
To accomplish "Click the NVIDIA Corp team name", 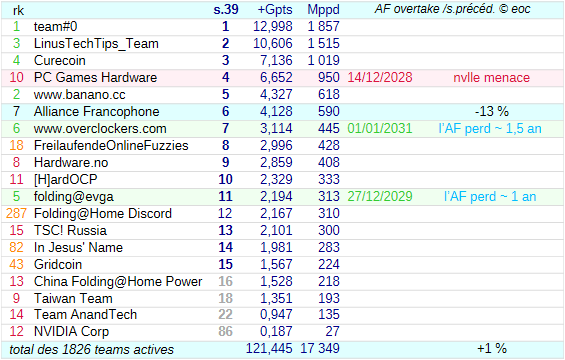I will tap(71, 332).
